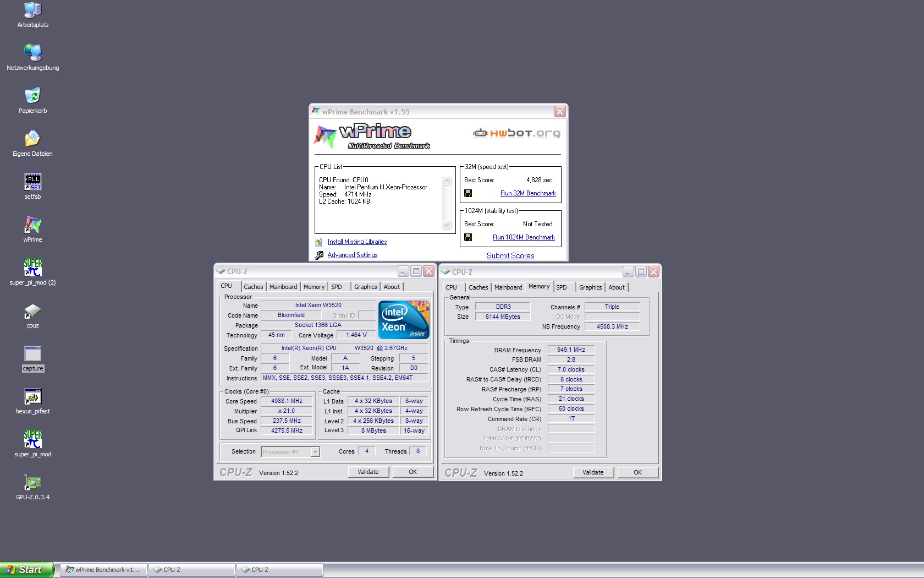Screen dimensions: 924x578
Task: Click the Install Missing Libraries icon
Action: pos(318,242)
